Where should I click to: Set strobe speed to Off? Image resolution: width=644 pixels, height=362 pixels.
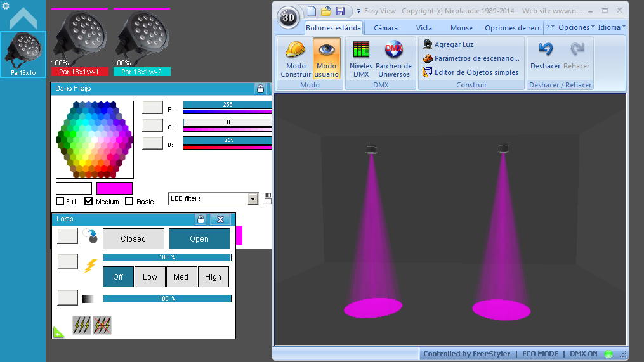point(118,276)
